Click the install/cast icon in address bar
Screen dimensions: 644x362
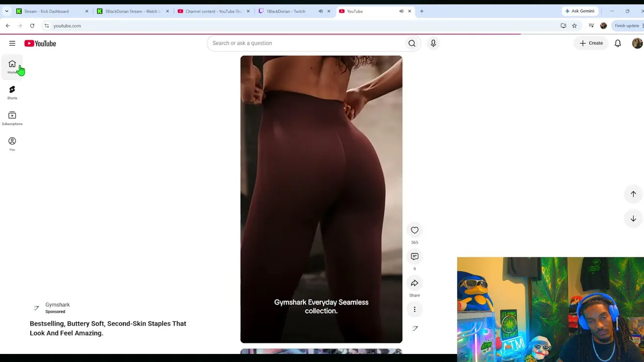point(563,26)
